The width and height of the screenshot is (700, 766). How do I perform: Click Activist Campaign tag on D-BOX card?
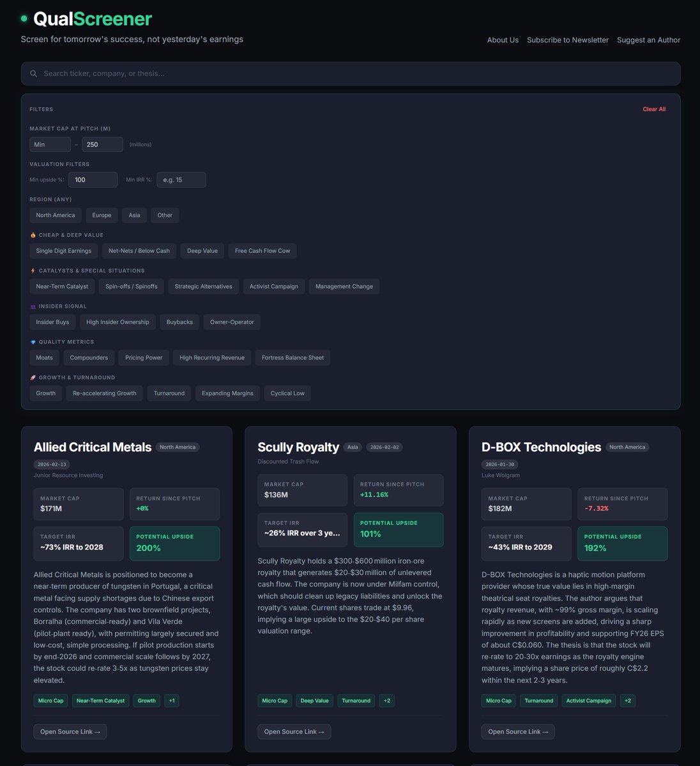(589, 700)
